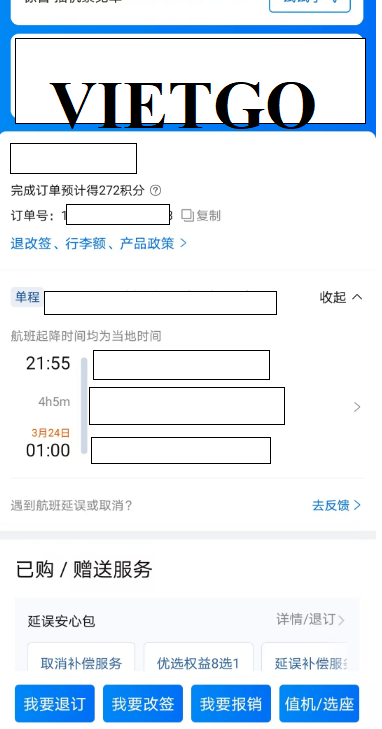
Task: Tap 我要改签 button
Action: click(x=143, y=703)
